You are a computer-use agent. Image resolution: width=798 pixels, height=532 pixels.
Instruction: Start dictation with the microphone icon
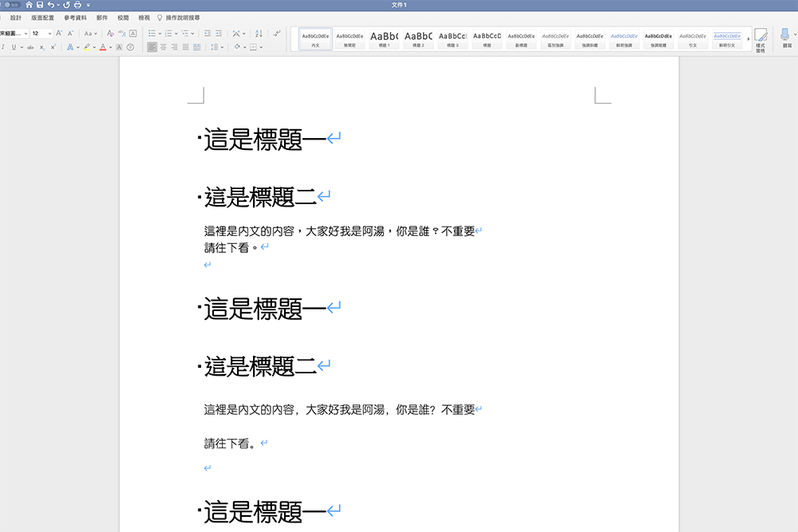[x=784, y=36]
